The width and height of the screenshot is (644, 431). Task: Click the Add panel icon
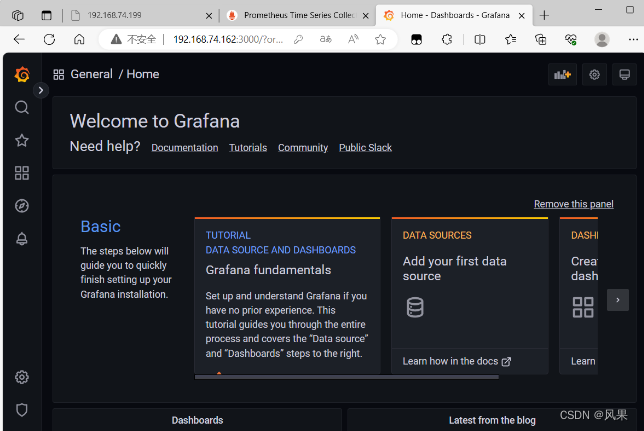(x=562, y=74)
